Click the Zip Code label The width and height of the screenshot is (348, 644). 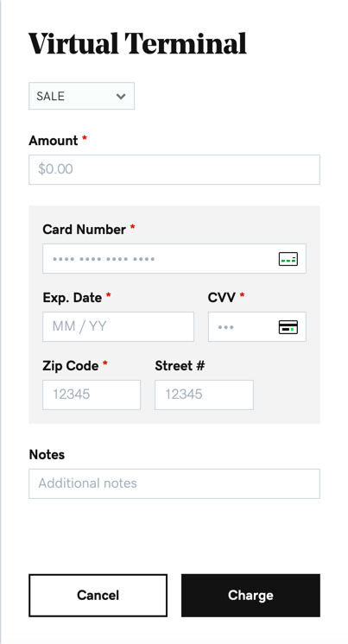point(71,365)
